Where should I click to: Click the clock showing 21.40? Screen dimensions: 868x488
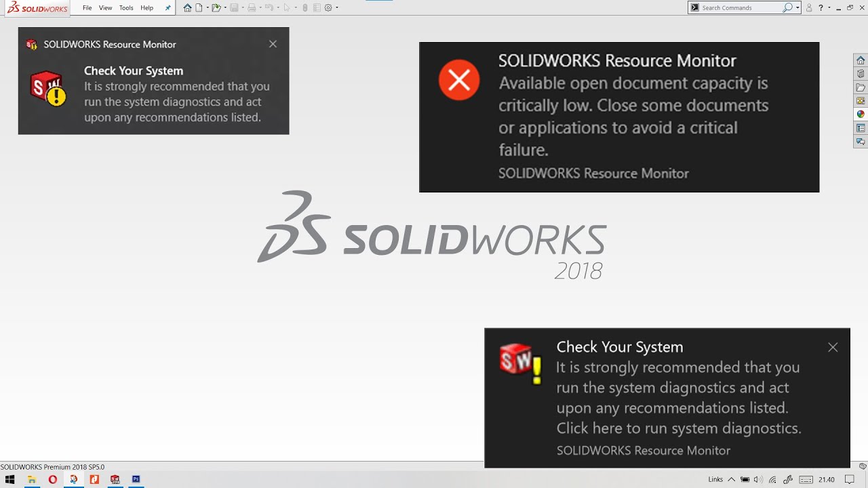(826, 480)
